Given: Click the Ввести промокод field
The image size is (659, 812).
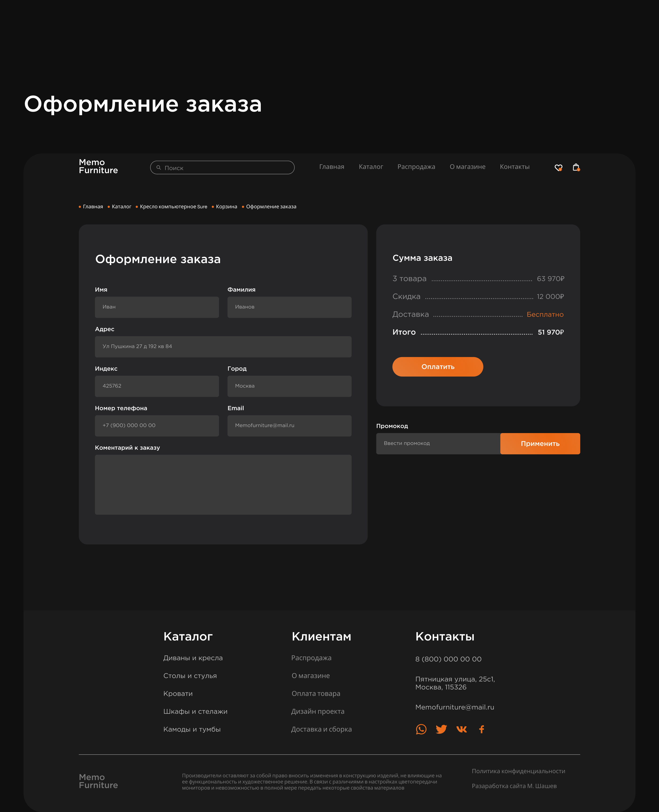Looking at the screenshot, I should click(x=438, y=443).
